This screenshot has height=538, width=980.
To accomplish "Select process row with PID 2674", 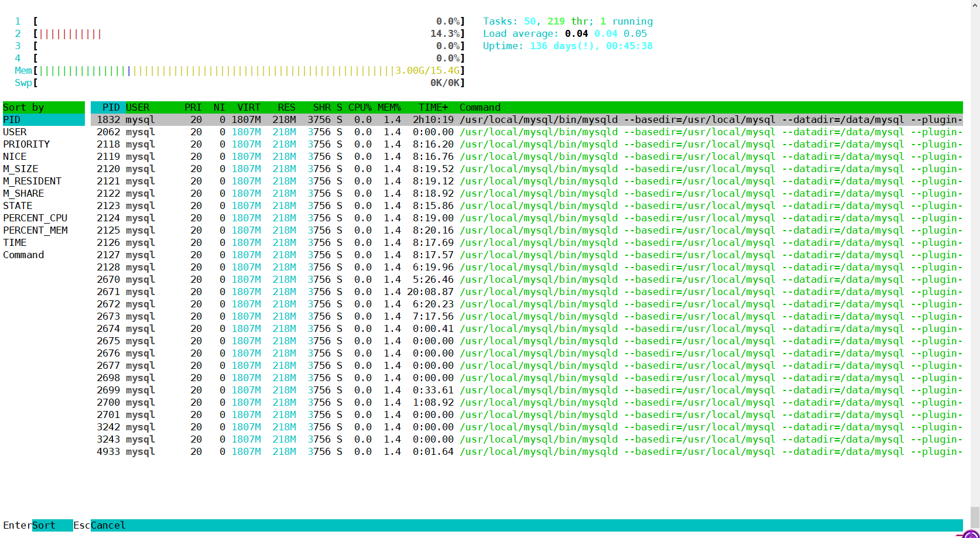I will pos(527,328).
